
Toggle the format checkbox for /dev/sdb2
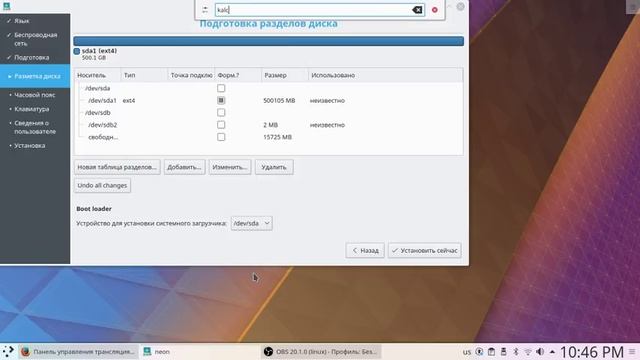click(221, 125)
